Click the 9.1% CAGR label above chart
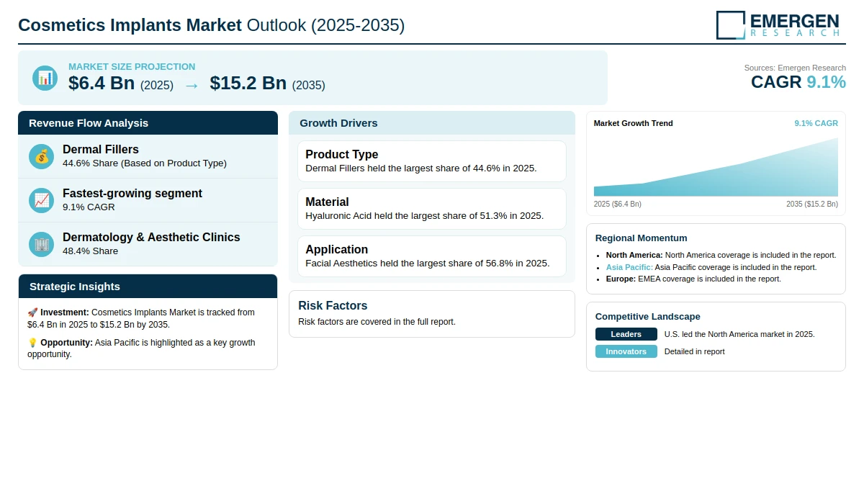Image resolution: width=864 pixels, height=504 pixels. pyautogui.click(x=816, y=123)
